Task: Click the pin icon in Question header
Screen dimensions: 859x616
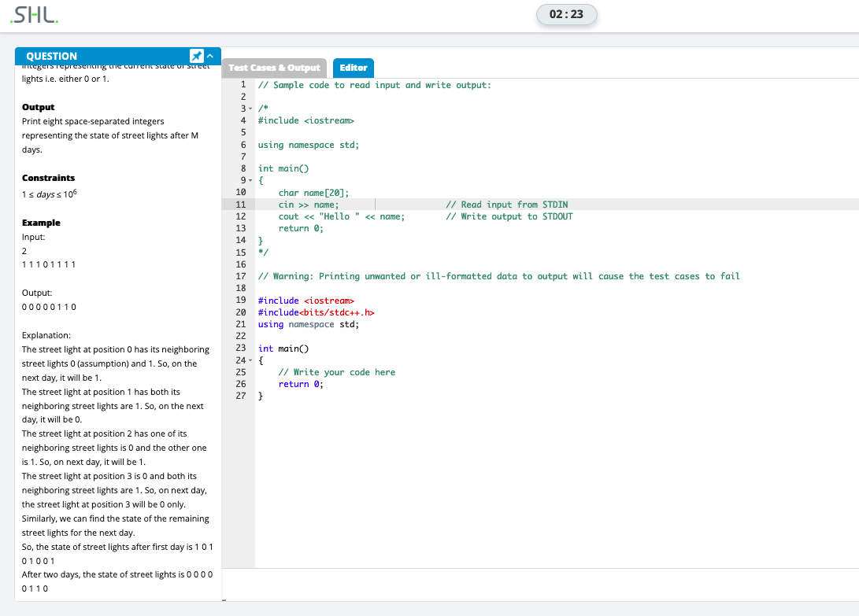Action: pyautogui.click(x=196, y=56)
